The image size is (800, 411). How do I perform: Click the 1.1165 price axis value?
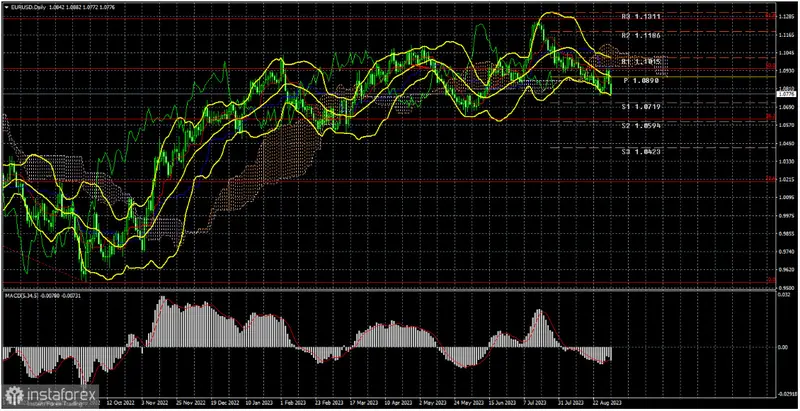tap(788, 35)
